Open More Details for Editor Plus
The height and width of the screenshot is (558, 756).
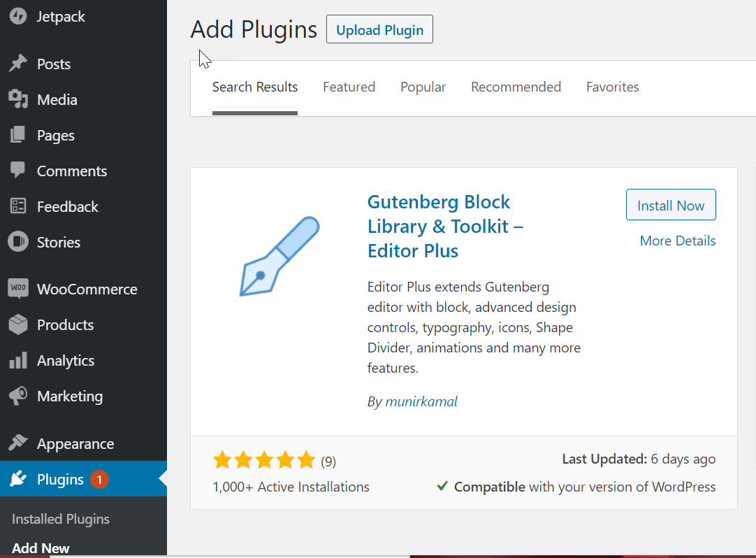(677, 240)
